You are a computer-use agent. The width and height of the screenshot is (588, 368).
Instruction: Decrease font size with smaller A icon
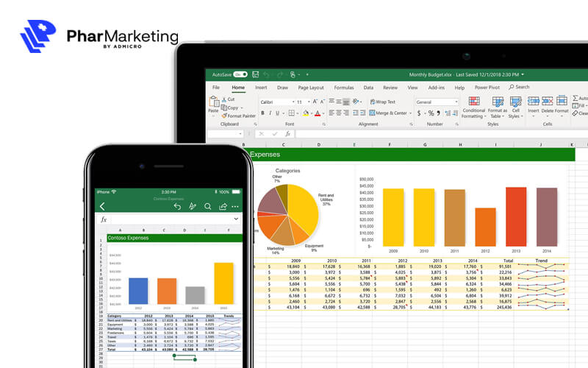point(322,102)
